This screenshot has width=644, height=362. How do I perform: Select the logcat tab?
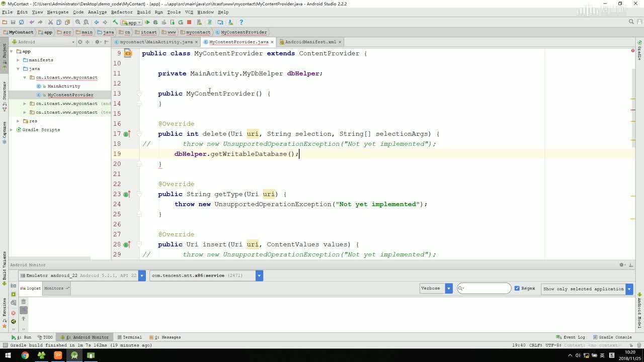[x=31, y=288]
